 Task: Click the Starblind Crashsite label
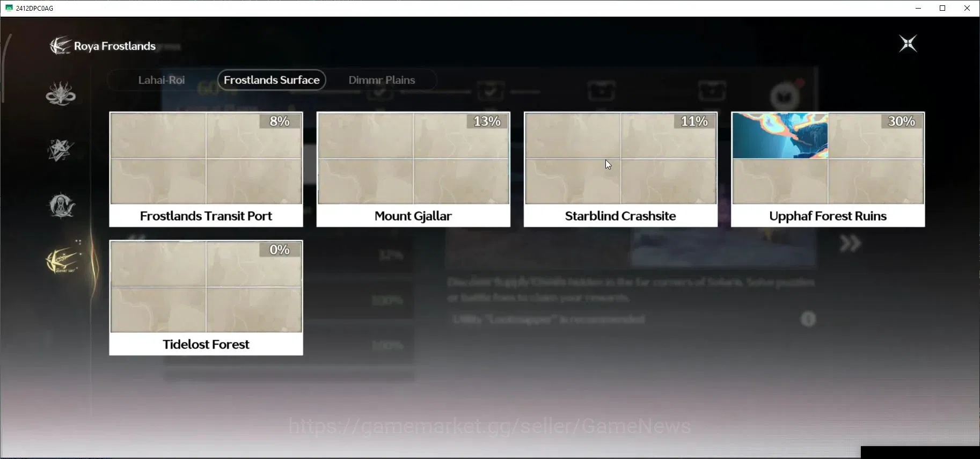620,216
